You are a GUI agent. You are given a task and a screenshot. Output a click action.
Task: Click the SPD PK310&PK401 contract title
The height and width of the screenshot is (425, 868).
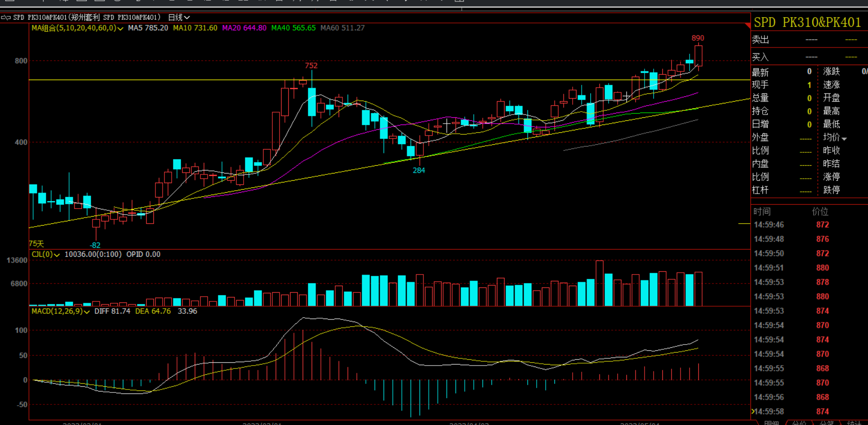coord(807,23)
